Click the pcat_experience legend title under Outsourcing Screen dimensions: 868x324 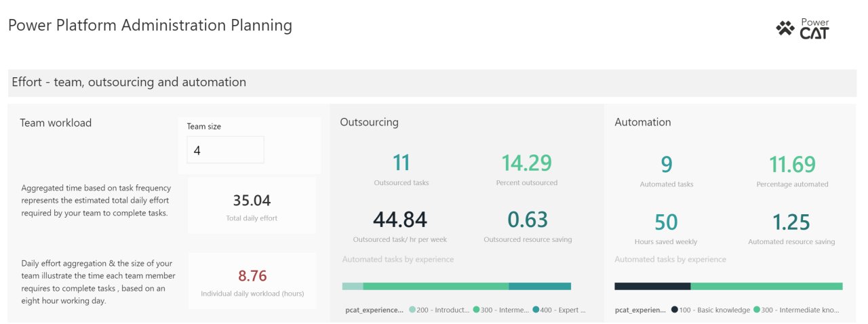(x=375, y=310)
